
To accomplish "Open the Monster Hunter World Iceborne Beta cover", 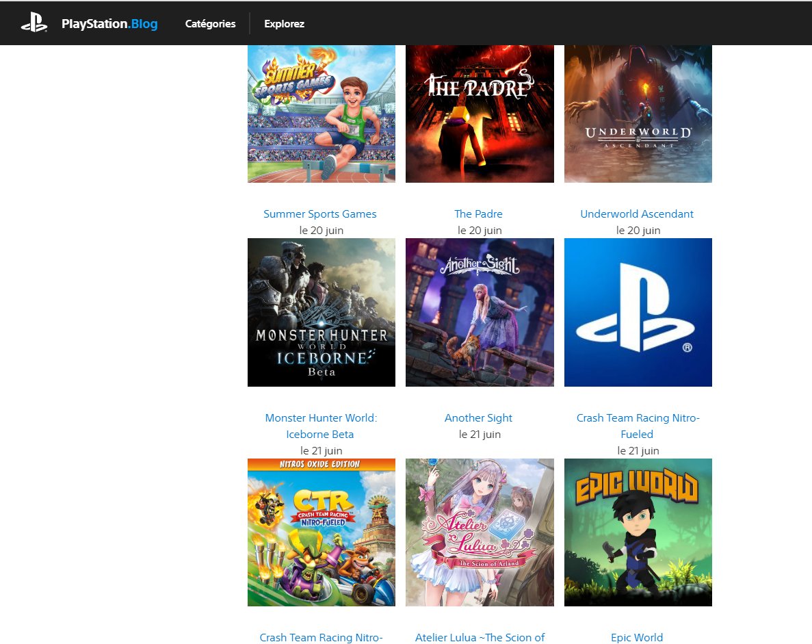I will click(322, 312).
